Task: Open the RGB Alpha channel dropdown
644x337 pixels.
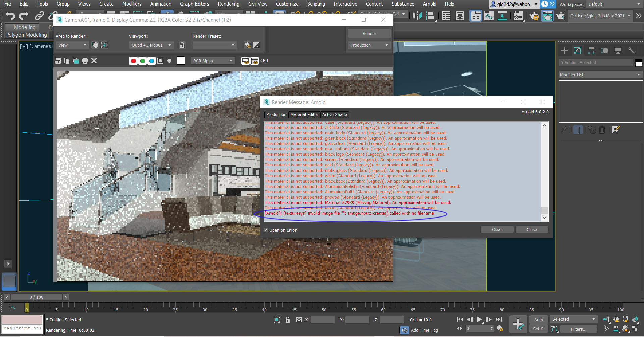Action: 213,61
